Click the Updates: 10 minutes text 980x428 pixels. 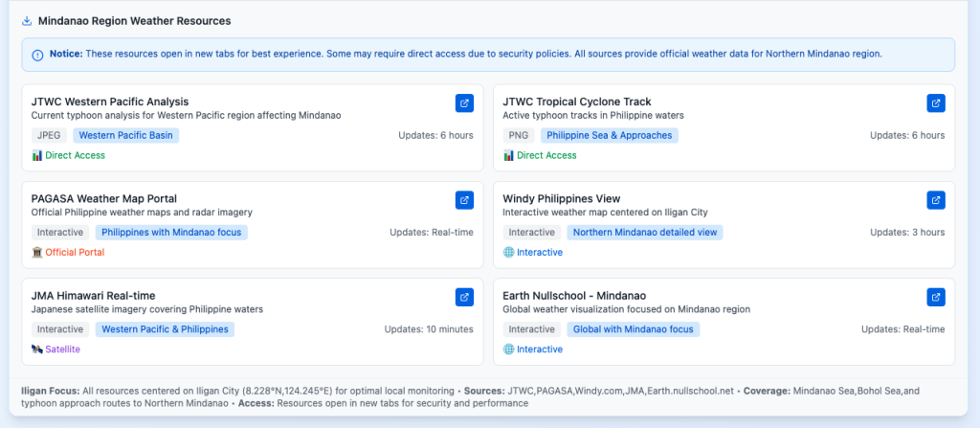[x=429, y=329]
